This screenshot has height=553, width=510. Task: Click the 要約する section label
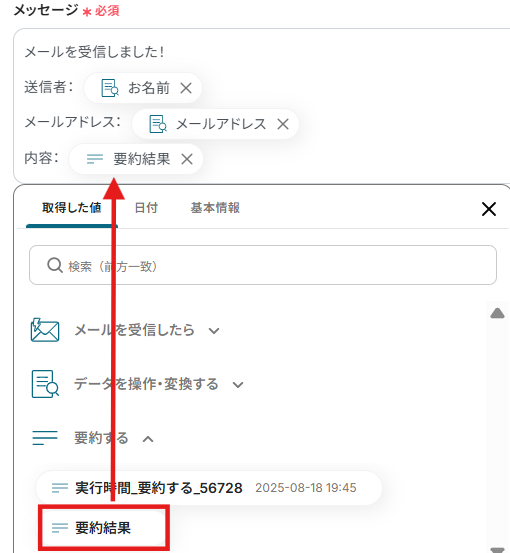101,438
